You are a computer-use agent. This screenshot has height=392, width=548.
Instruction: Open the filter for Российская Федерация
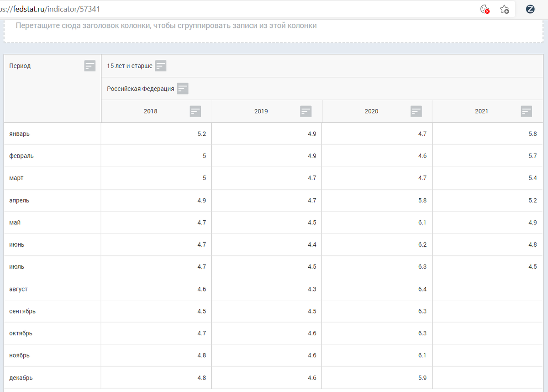pyautogui.click(x=183, y=88)
